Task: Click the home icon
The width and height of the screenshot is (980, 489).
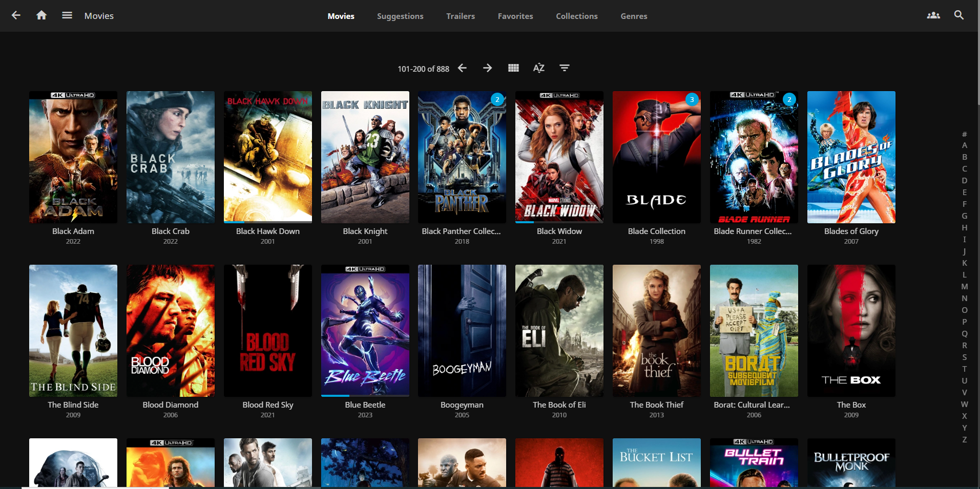Action: [41, 15]
